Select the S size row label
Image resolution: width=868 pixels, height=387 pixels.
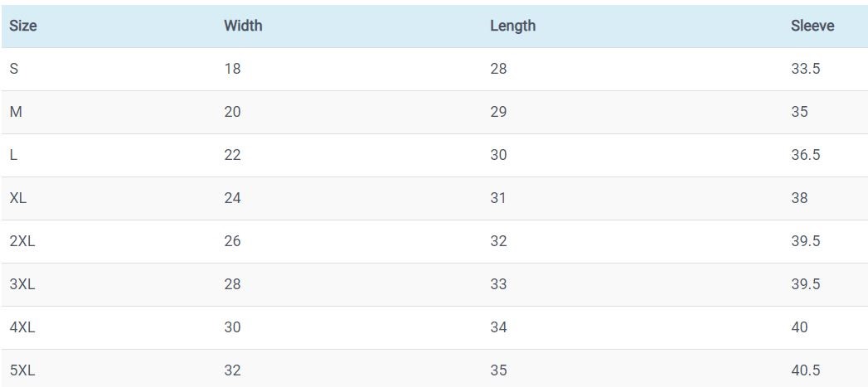pos(13,69)
